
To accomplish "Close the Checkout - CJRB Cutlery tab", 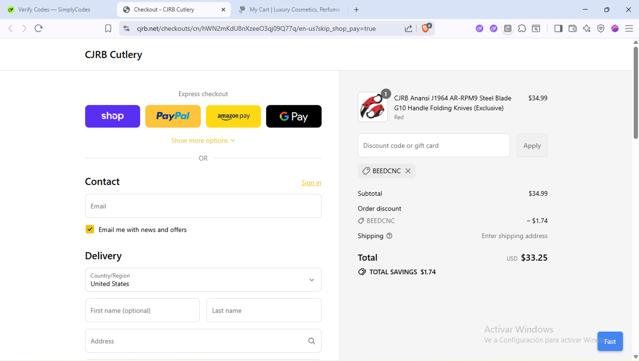I will coord(223,9).
